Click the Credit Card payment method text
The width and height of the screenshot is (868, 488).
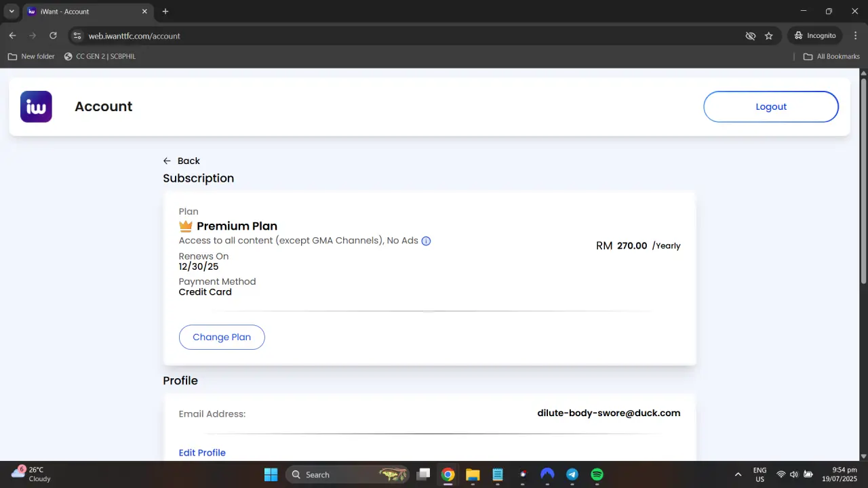(205, 292)
